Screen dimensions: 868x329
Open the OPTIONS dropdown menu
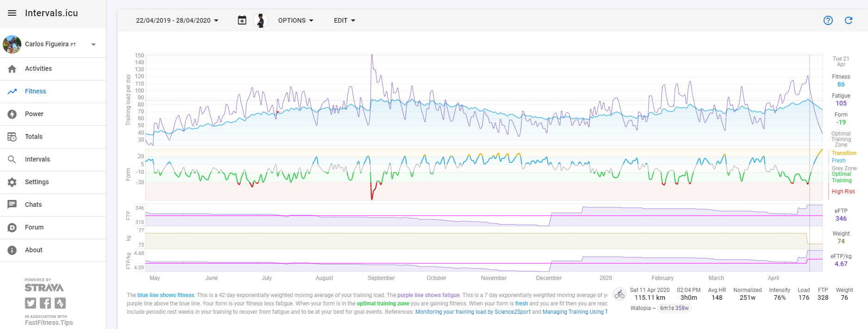296,20
